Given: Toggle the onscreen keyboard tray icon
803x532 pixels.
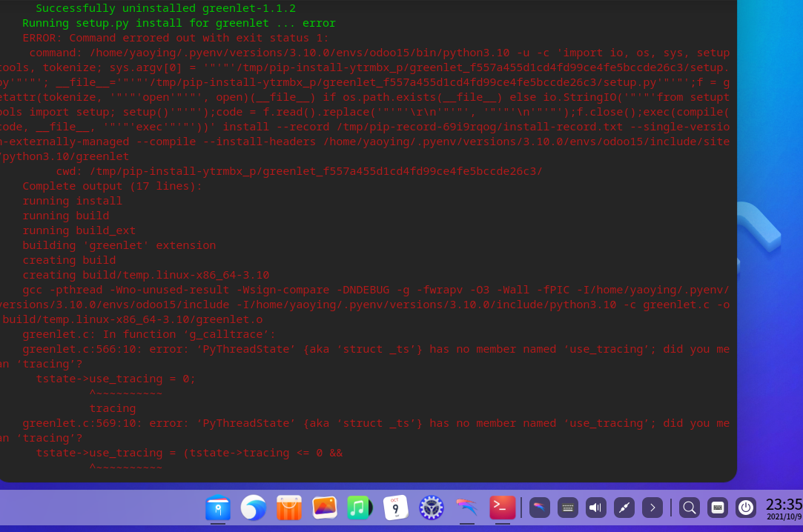Looking at the screenshot, I should pyautogui.click(x=717, y=507).
